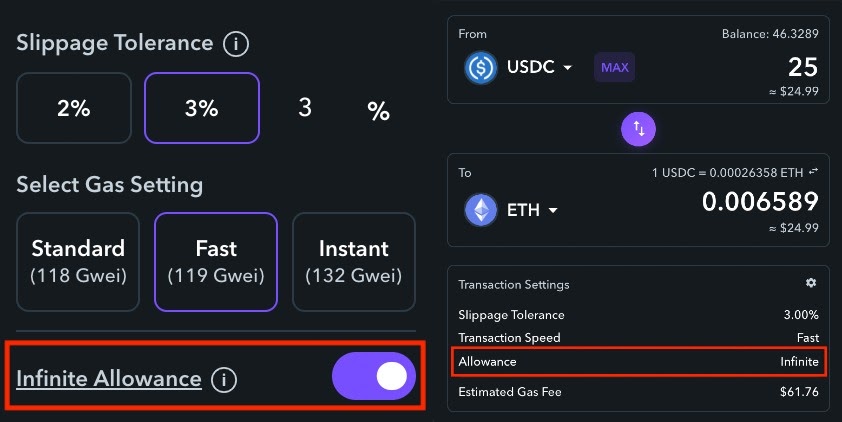Open the ETH token dropdown arrow
The image size is (842, 422).
click(553, 210)
